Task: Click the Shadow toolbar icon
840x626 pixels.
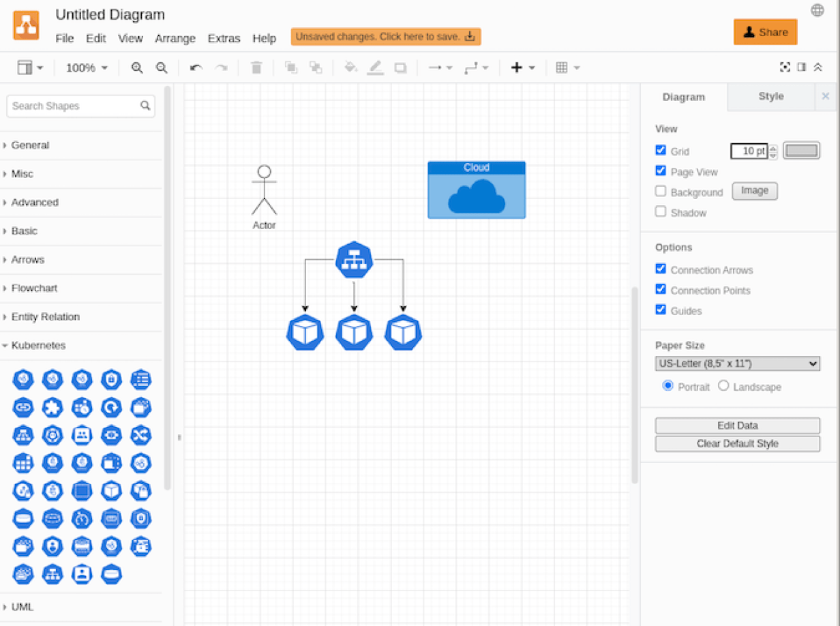Action: tap(401, 68)
